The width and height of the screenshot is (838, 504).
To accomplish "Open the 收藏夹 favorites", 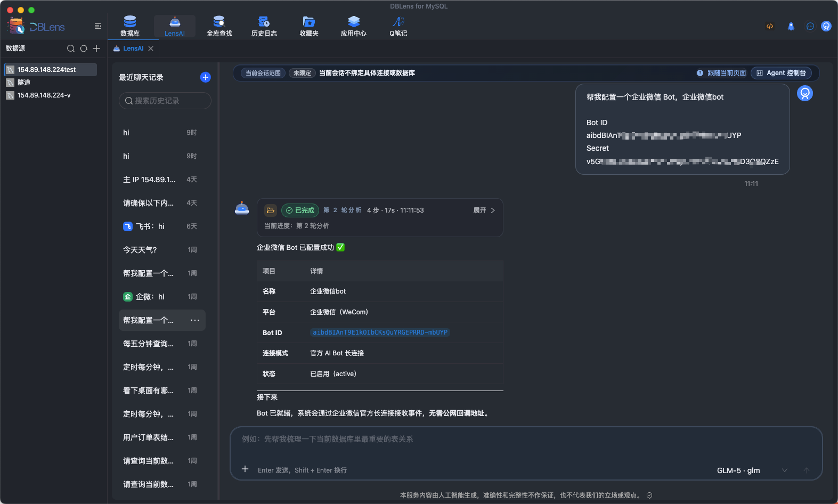I will 309,26.
